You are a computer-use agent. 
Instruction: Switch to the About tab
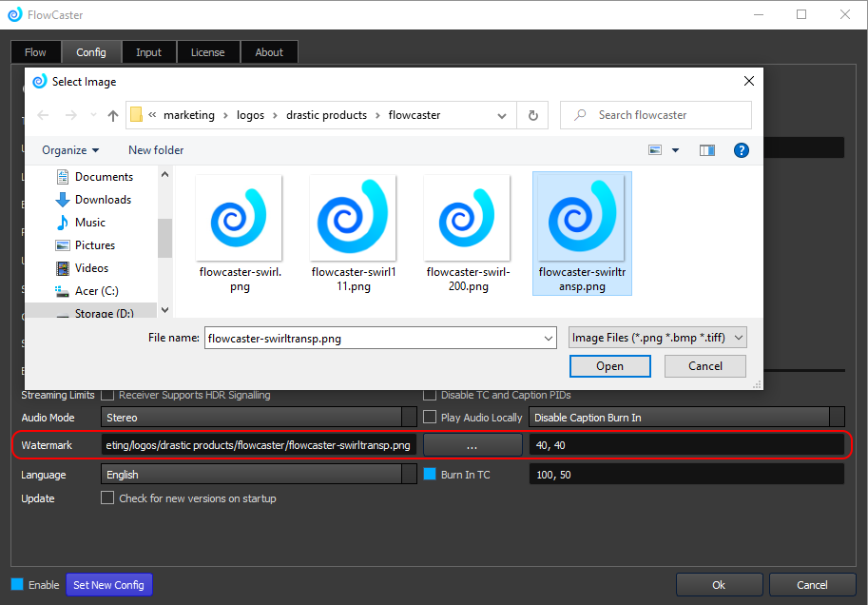[x=269, y=52]
